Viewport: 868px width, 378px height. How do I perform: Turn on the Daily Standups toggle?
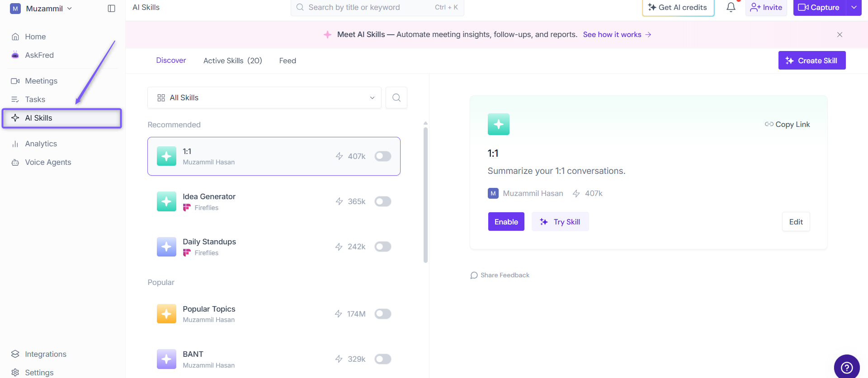click(383, 247)
